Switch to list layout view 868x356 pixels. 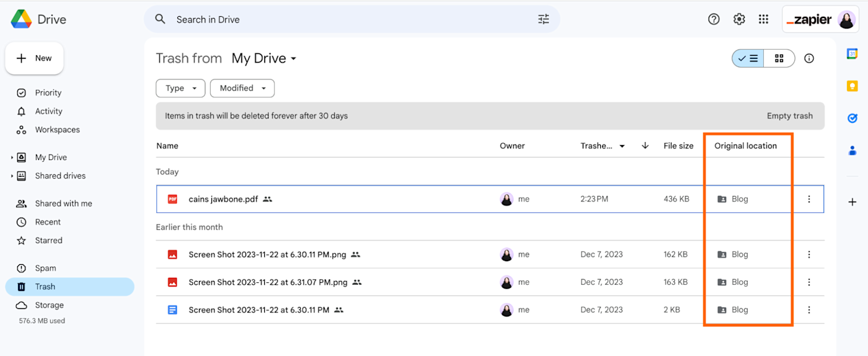748,58
